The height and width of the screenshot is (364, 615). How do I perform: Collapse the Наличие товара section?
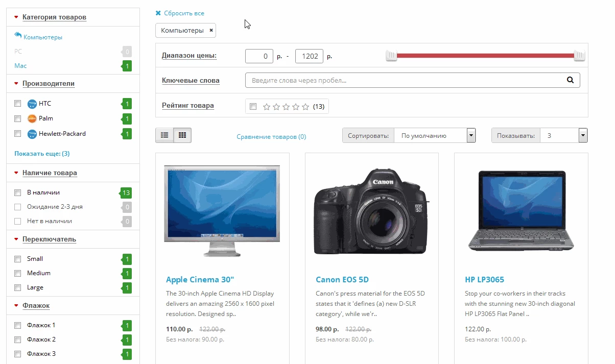[x=50, y=173]
